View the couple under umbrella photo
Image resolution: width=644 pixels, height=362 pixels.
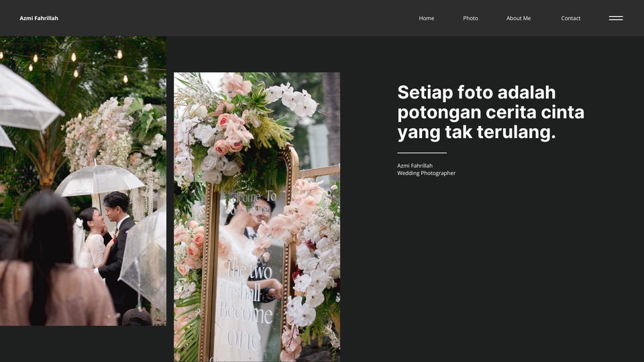(x=83, y=181)
